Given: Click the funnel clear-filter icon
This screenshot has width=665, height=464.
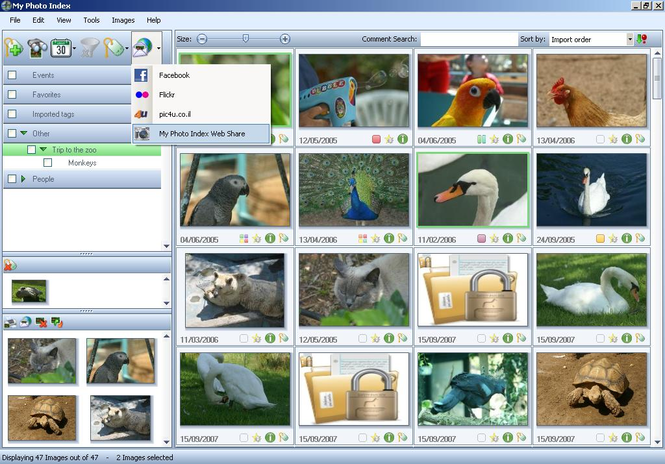Looking at the screenshot, I should (89, 47).
